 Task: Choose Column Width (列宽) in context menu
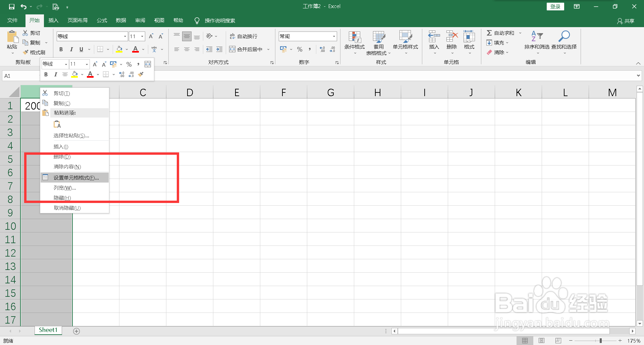tap(75, 188)
